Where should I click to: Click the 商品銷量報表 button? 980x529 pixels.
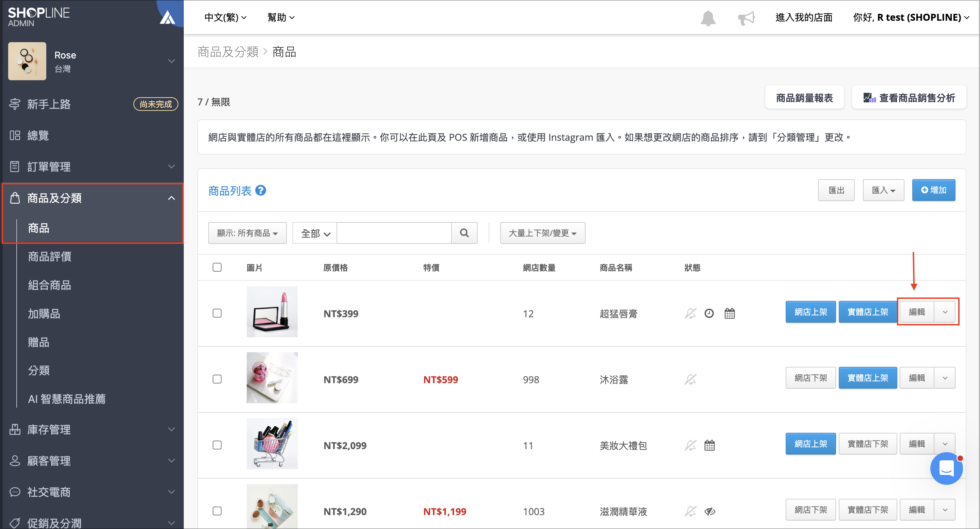(x=805, y=98)
